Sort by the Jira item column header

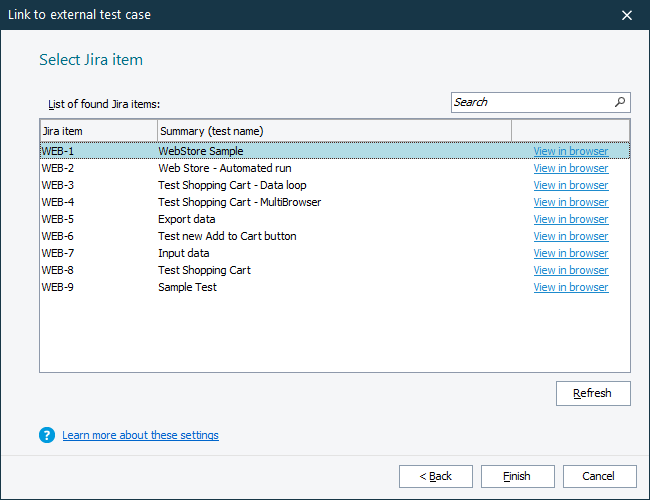[x=98, y=131]
